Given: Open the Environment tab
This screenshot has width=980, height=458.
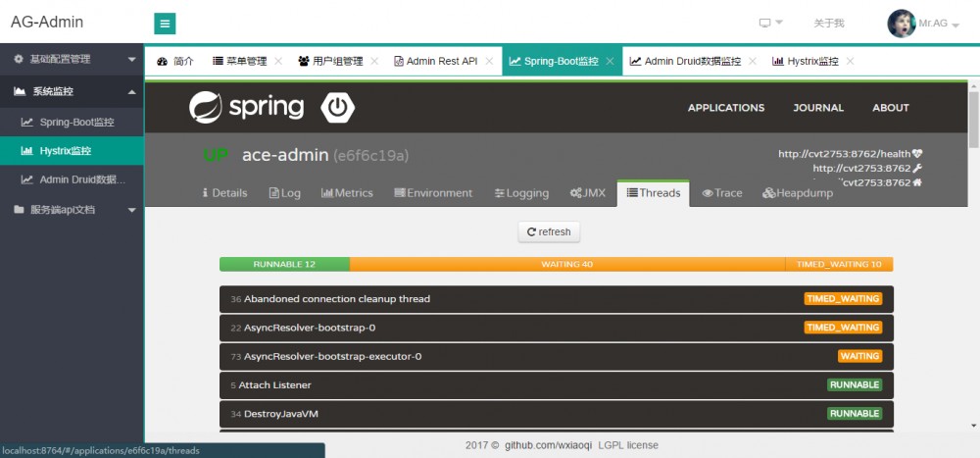Looking at the screenshot, I should (434, 193).
